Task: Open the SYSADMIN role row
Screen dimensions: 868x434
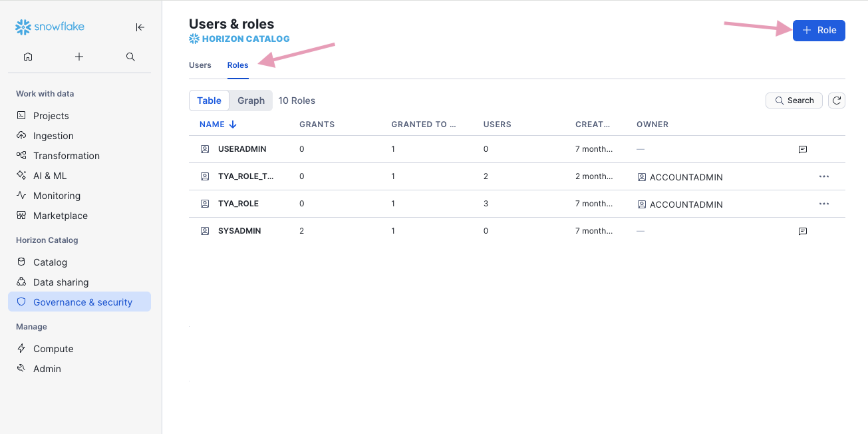Action: (239, 231)
